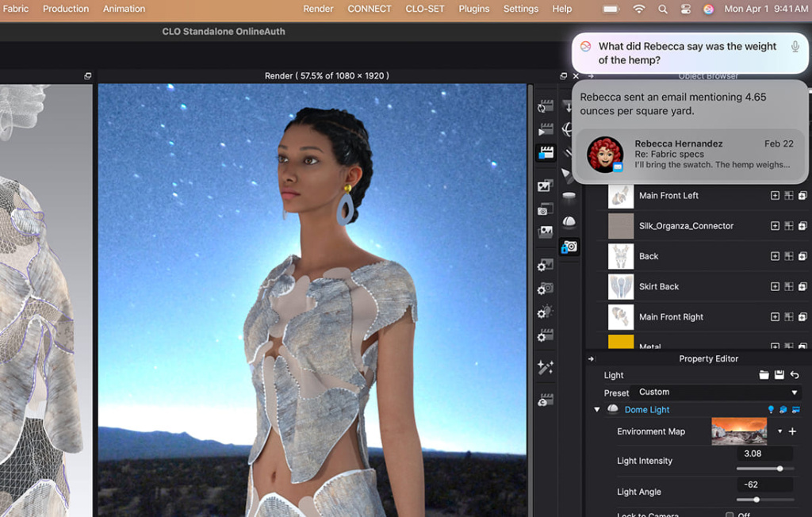Image resolution: width=812 pixels, height=517 pixels.
Task: Click plus-box icon on Main Front Left row
Action: pyautogui.click(x=775, y=195)
